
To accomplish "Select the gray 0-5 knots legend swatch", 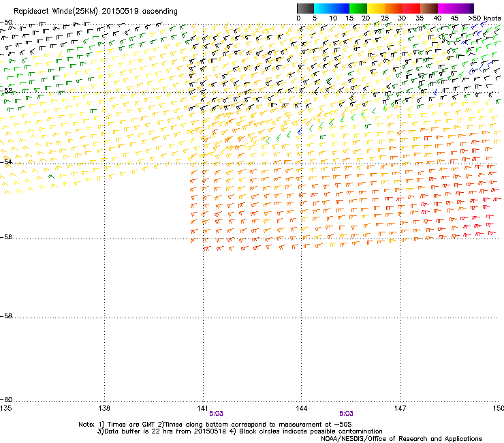I will (x=305, y=8).
